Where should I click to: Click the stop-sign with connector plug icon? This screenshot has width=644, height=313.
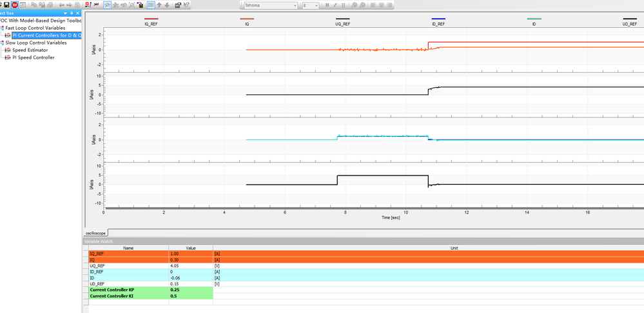(88, 5)
